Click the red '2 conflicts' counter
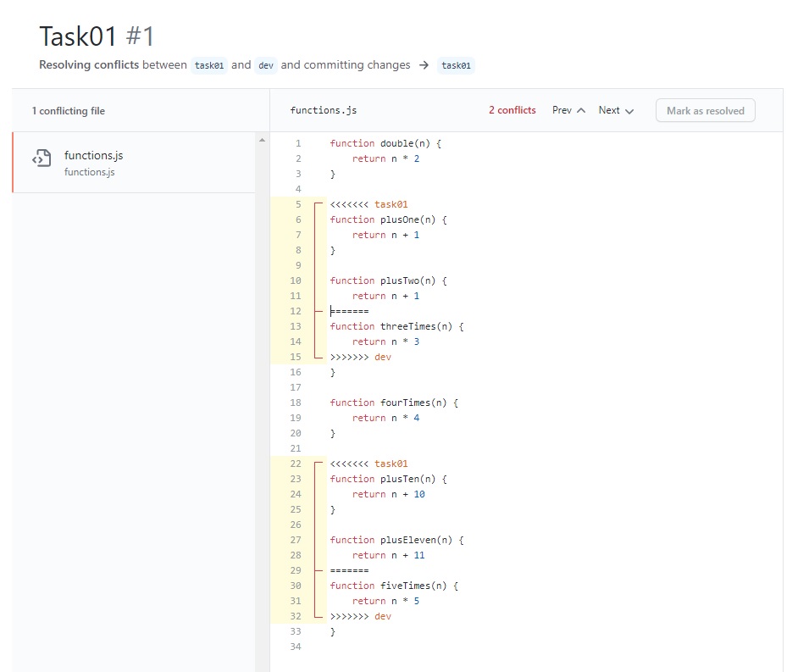The height and width of the screenshot is (672, 809). click(x=512, y=110)
